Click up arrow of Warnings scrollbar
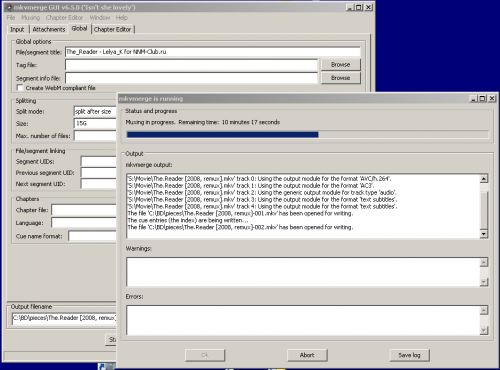Viewport: 500px width, 370px height. tap(484, 262)
